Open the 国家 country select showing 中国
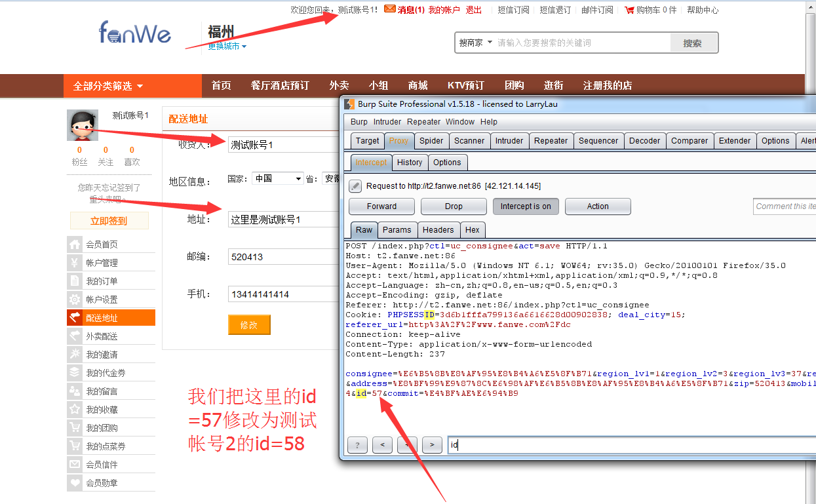The height and width of the screenshot is (504, 816). (x=278, y=178)
